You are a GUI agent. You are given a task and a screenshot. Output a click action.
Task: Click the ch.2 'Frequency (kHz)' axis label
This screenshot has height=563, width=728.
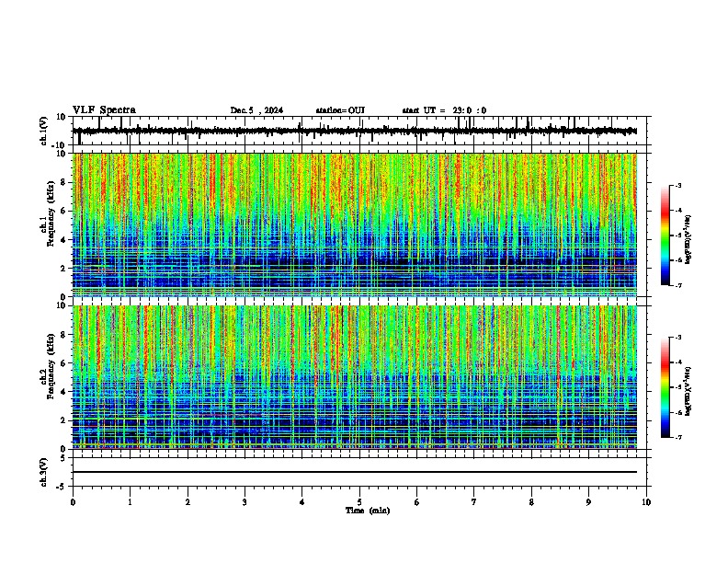click(50, 366)
